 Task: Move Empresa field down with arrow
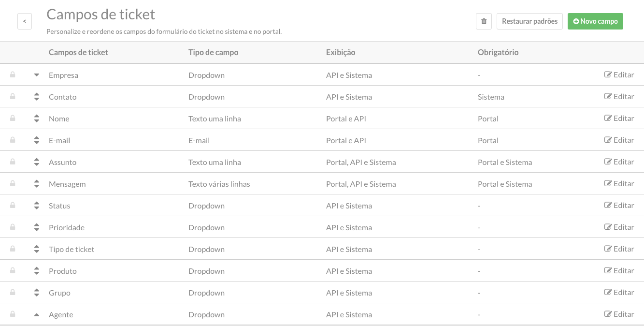tap(37, 75)
